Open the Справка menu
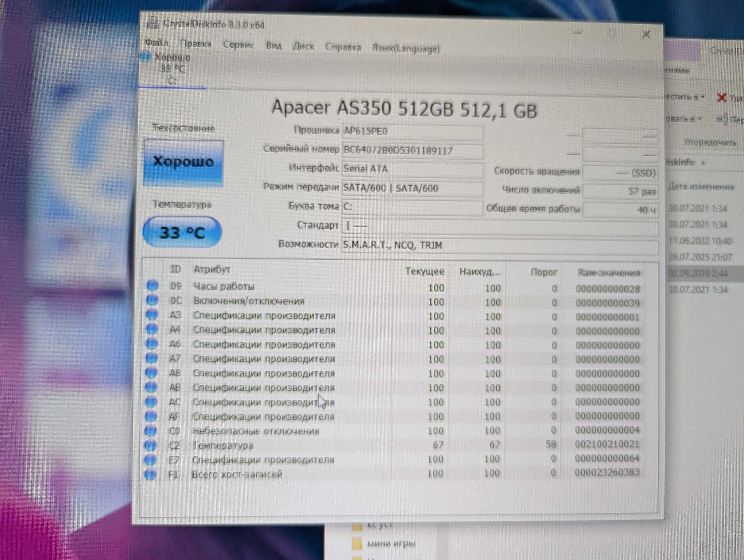 pyautogui.click(x=343, y=47)
